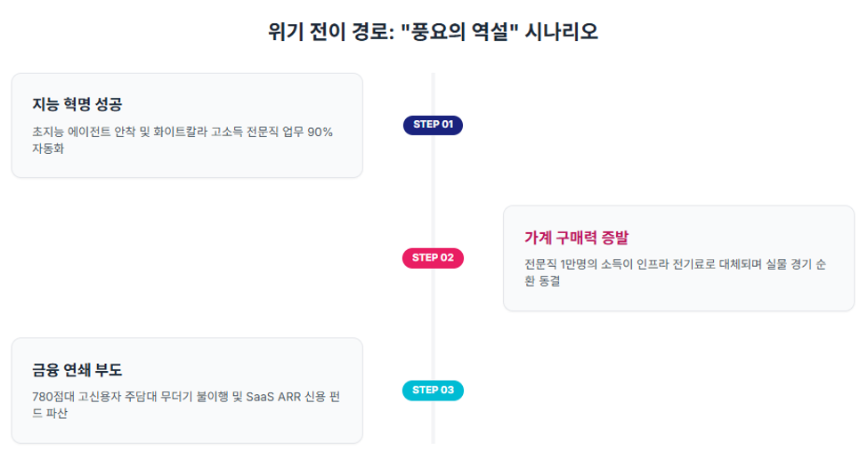
Task: Click the pink STEP 02 badge
Action: 433,258
